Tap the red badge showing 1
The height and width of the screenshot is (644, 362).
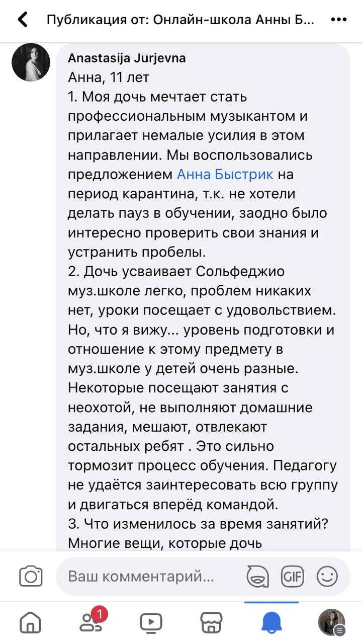100,614
